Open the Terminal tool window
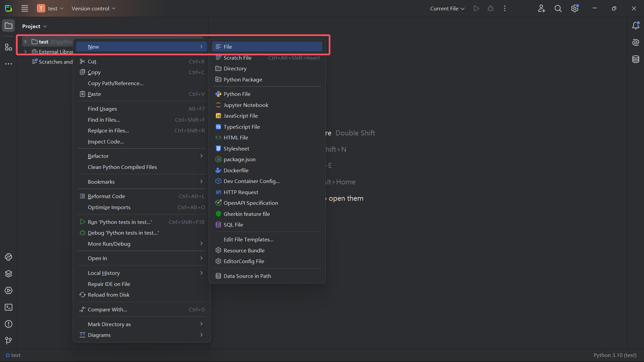 [8, 307]
